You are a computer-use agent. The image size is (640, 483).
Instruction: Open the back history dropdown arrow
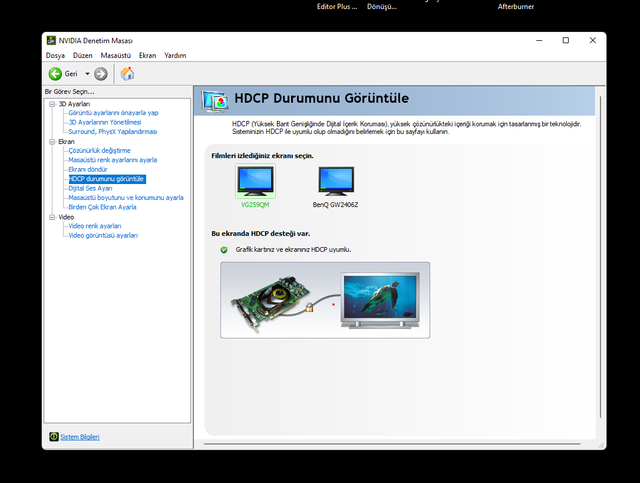tap(87, 74)
